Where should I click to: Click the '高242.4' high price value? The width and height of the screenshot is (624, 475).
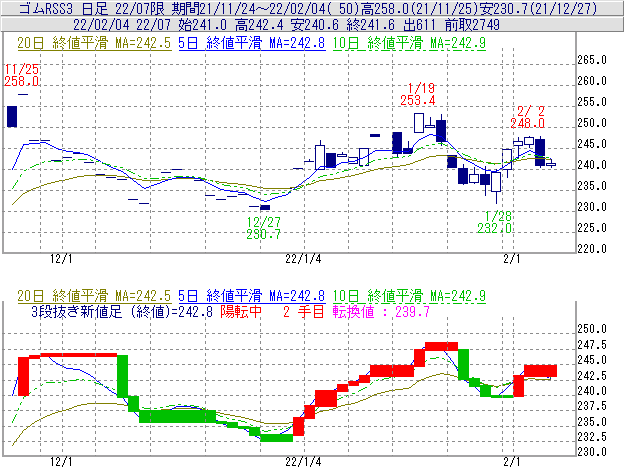point(259,25)
